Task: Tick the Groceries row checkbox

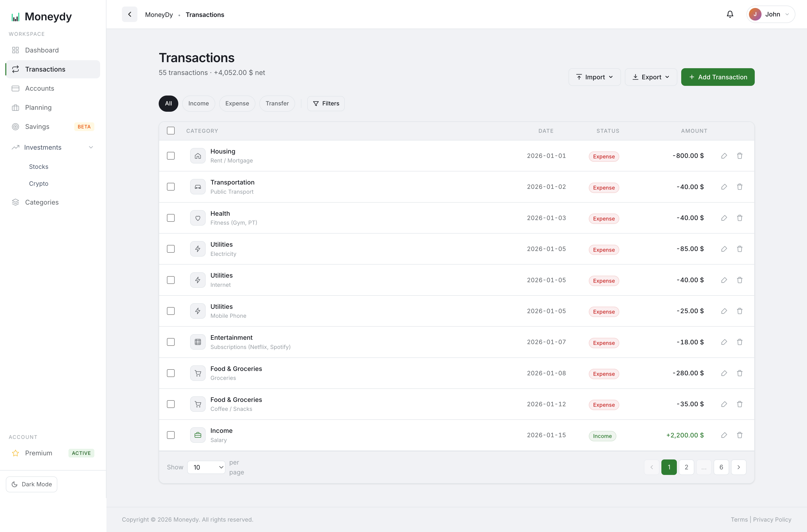Action: click(171, 373)
